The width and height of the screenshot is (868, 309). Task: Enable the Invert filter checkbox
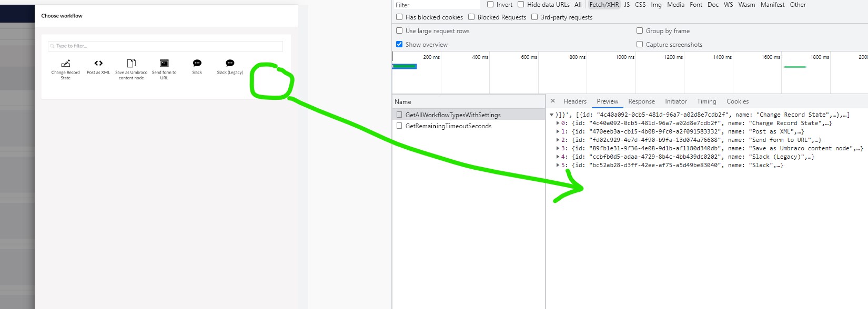490,5
